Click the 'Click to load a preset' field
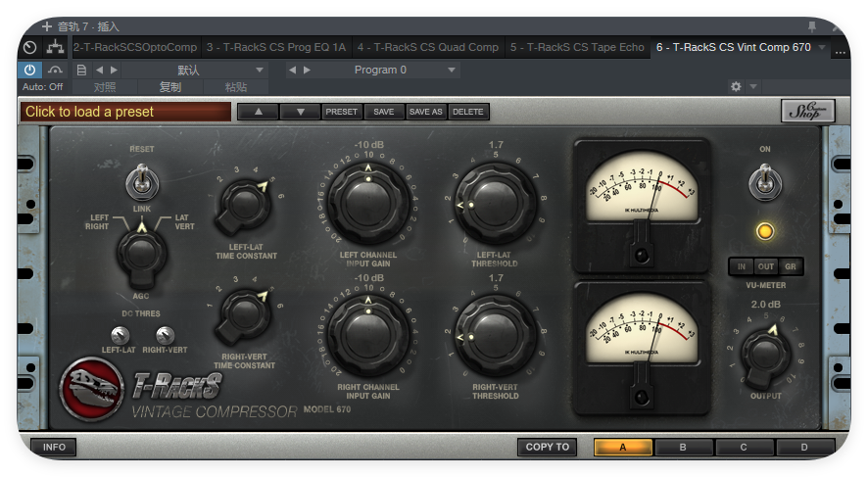The height and width of the screenshot is (477, 868). [x=125, y=112]
